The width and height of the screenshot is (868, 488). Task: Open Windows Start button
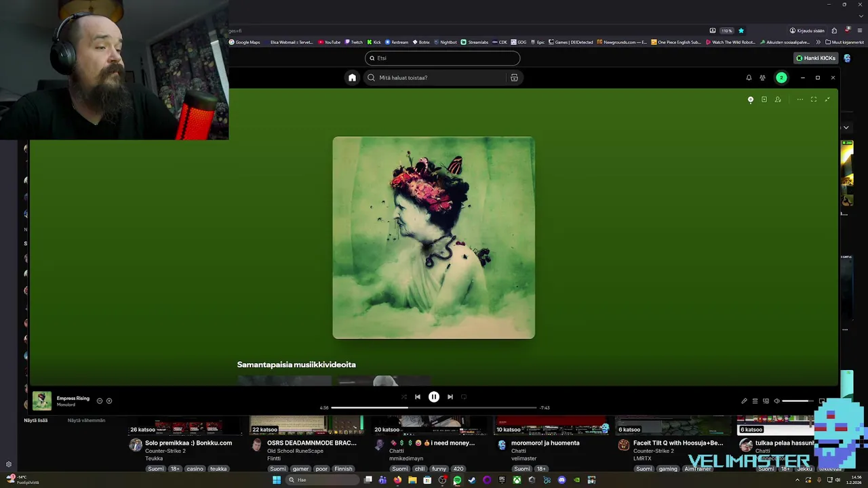tap(277, 480)
